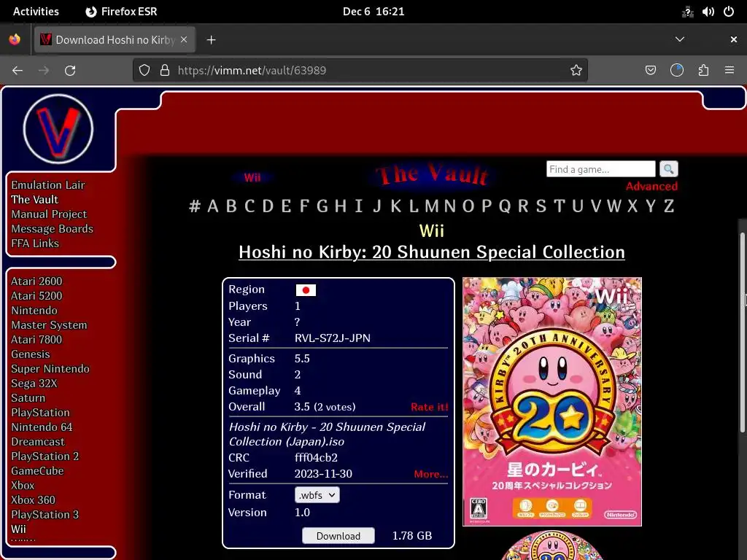Click the Save to Pocket icon

(650, 71)
